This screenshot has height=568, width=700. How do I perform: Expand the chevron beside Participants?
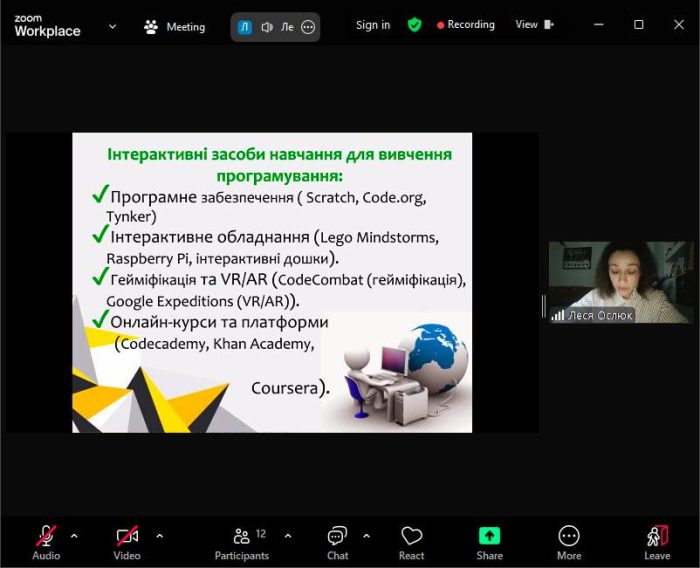[288, 535]
